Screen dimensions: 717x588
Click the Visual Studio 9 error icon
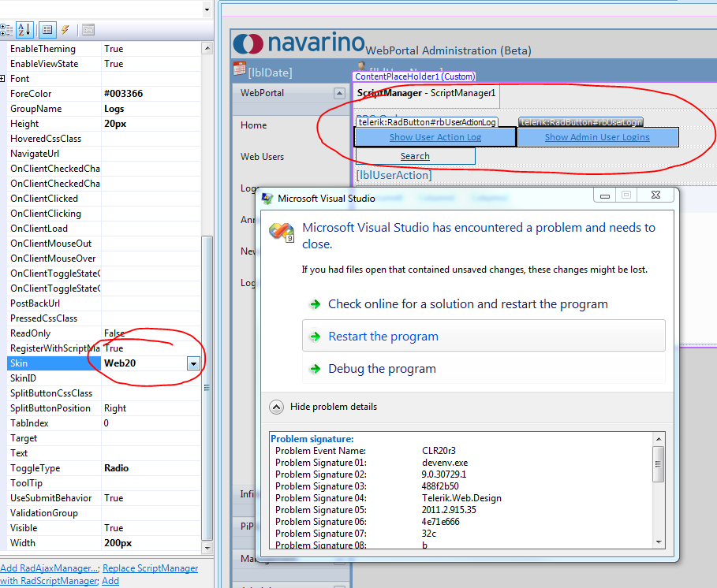click(x=282, y=232)
